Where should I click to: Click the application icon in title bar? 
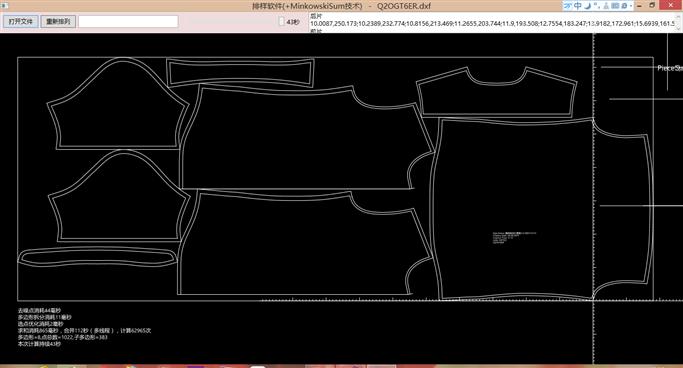pos(4,5)
